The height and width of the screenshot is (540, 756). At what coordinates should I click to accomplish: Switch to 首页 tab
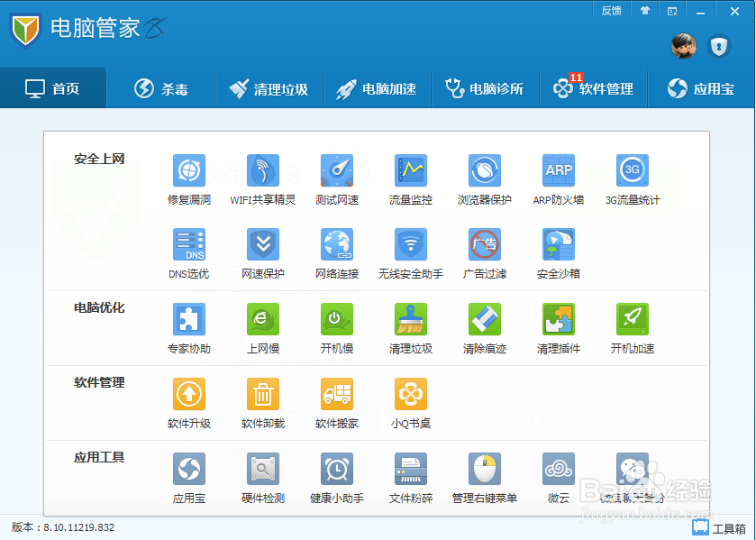[53, 88]
